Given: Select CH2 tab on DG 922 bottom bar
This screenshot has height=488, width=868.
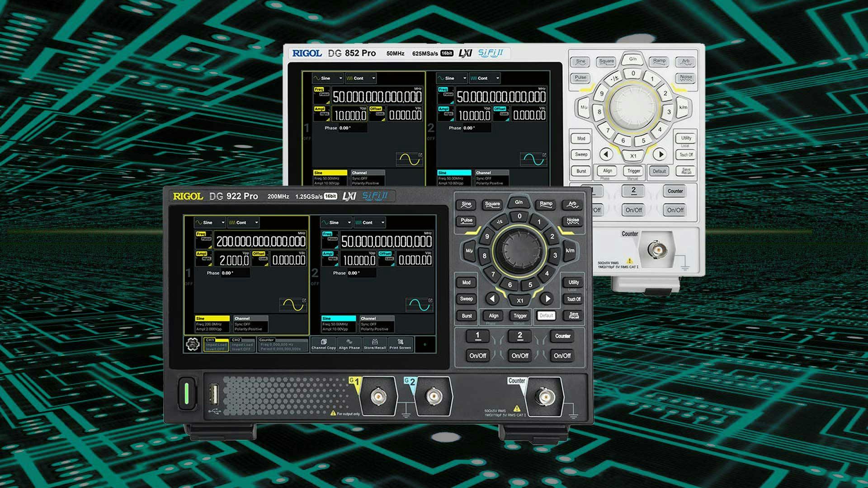Looking at the screenshot, I should pos(242,344).
